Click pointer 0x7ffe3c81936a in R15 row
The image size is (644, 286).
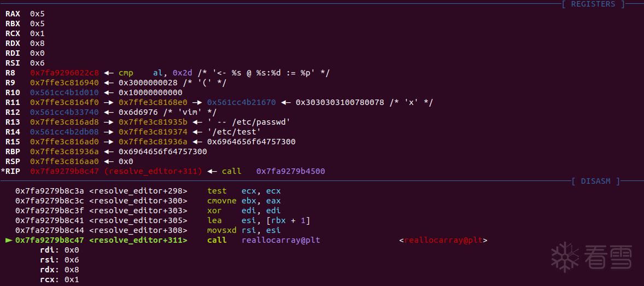153,142
